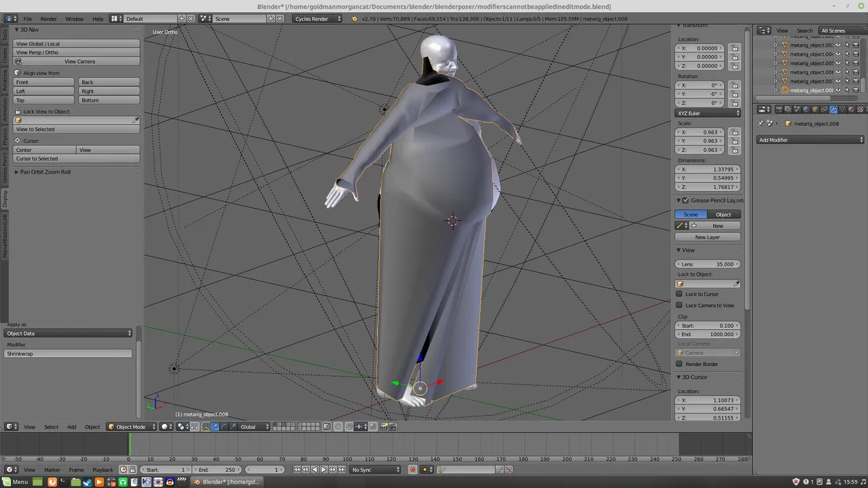Add a new screen layout with the plus icon
868x488 pixels.
(x=182, y=18)
